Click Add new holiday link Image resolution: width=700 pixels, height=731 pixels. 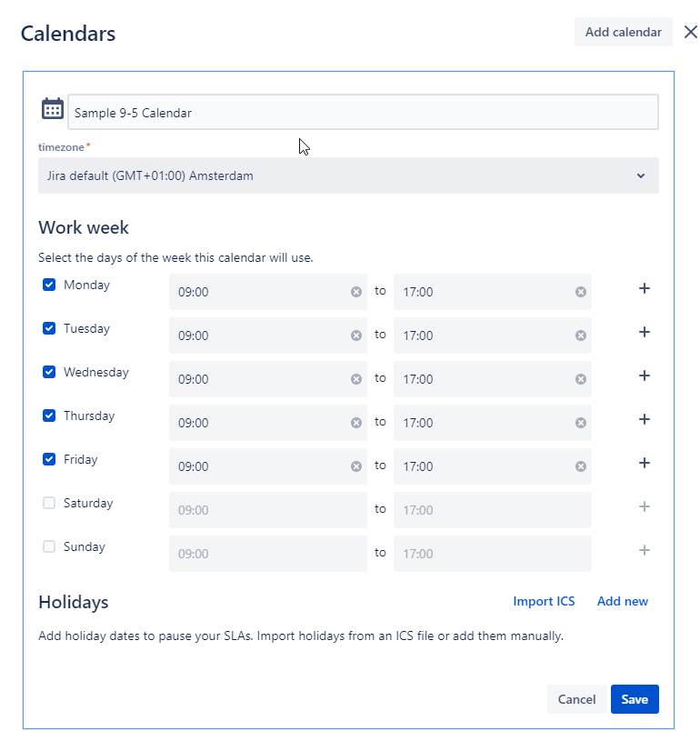623,601
